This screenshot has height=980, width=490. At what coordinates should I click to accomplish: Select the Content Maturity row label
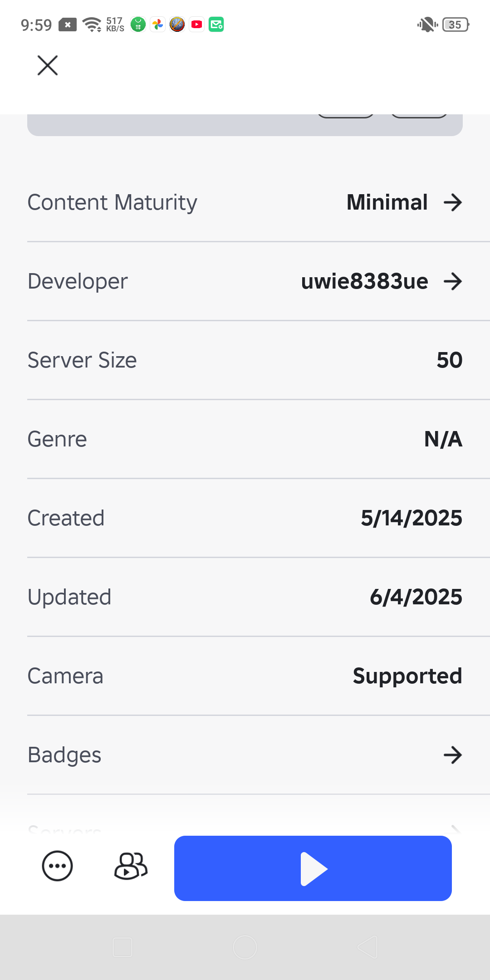pos(113,203)
